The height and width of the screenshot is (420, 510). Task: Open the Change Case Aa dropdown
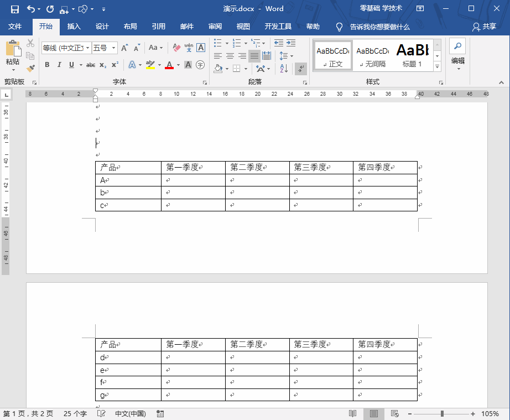click(x=155, y=48)
